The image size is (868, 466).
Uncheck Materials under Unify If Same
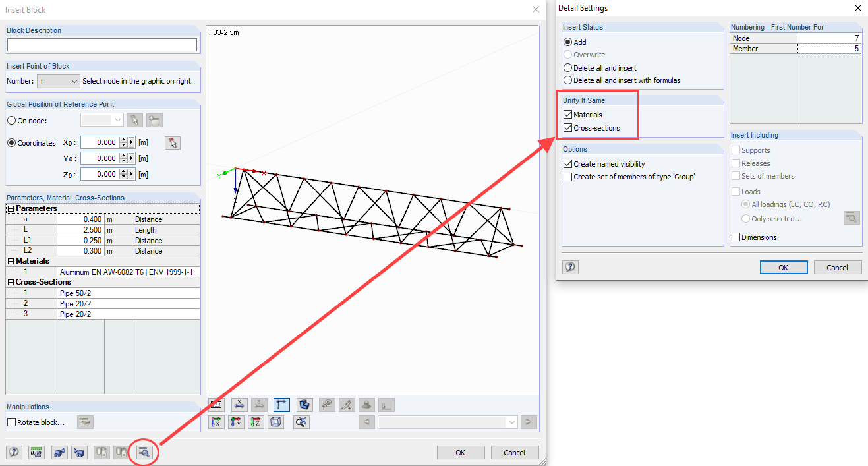(x=567, y=114)
